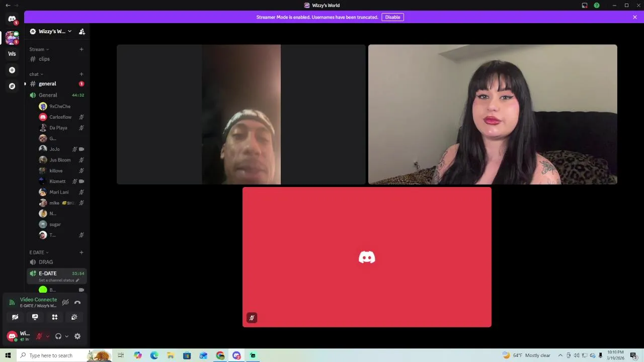Open Google Chrome from taskbar

220,355
